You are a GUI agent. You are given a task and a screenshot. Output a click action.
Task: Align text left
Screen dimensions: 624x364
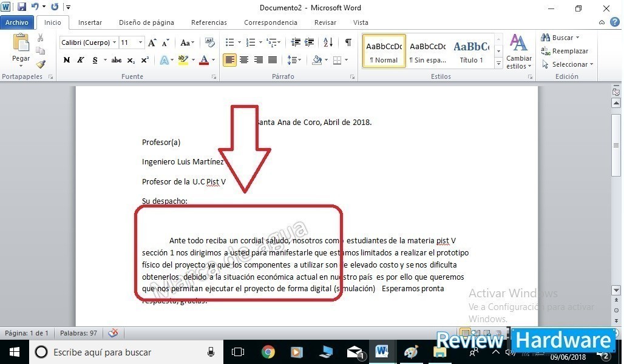229,60
